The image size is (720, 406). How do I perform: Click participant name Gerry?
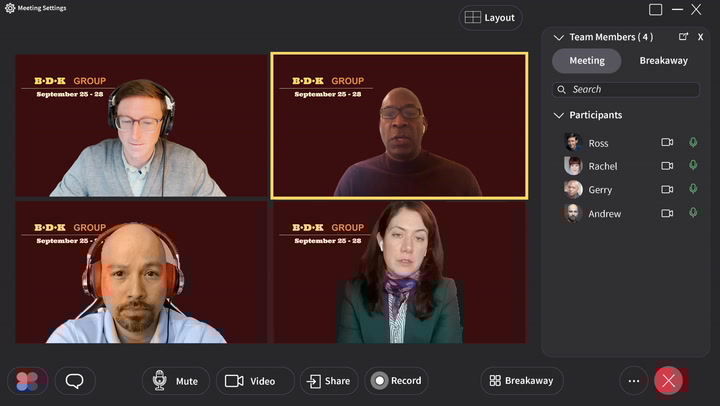pos(600,190)
